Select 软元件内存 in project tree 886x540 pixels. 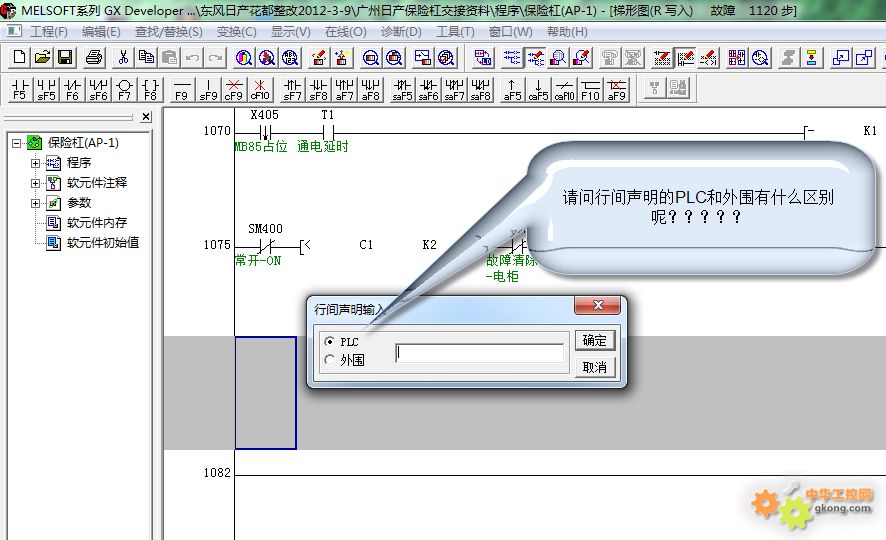point(97,223)
